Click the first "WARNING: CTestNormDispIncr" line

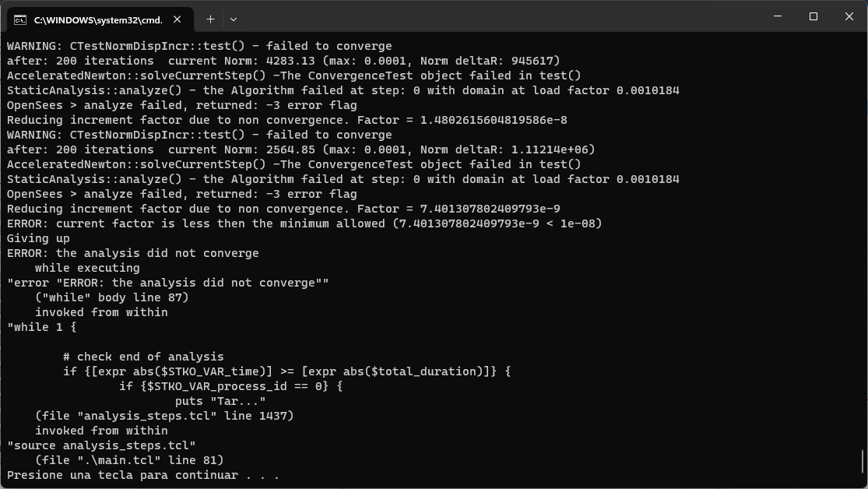199,46
